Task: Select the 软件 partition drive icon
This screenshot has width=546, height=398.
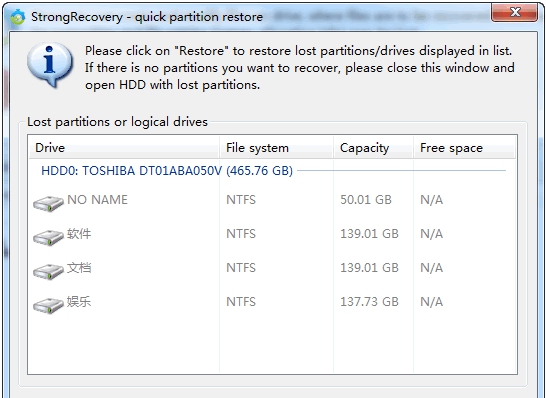Action: pyautogui.click(x=48, y=237)
